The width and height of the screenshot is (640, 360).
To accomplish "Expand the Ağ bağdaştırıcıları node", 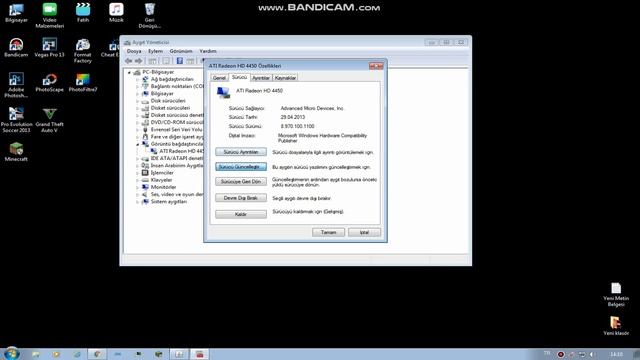I will [138, 79].
